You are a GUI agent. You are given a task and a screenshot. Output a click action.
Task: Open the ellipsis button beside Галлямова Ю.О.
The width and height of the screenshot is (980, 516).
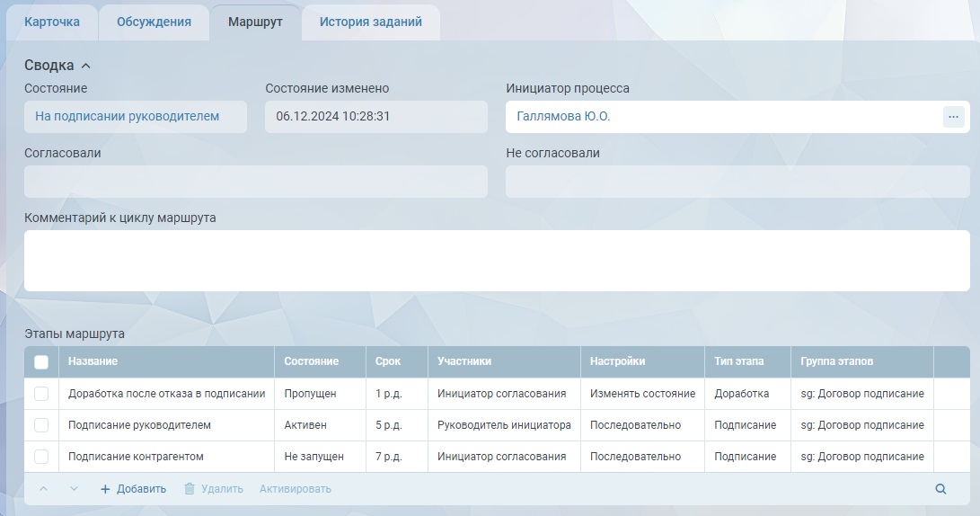(x=953, y=117)
